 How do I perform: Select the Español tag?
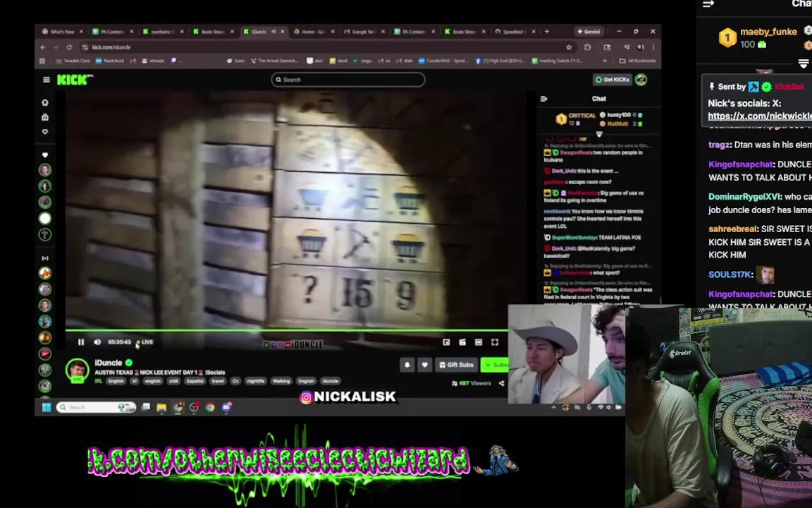point(195,381)
